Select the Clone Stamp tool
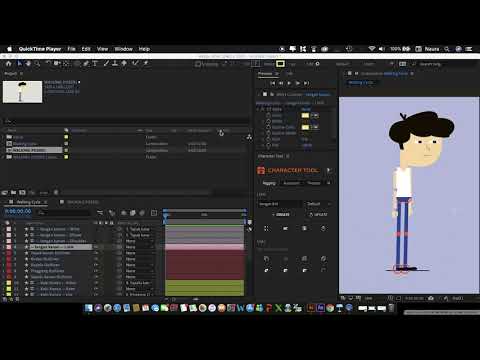The height and width of the screenshot is (360, 480). pos(115,63)
